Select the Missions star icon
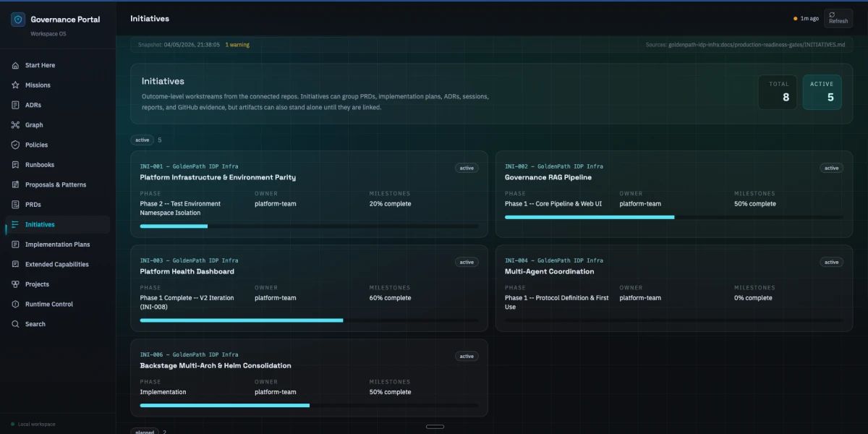This screenshot has height=434, width=868. click(15, 85)
